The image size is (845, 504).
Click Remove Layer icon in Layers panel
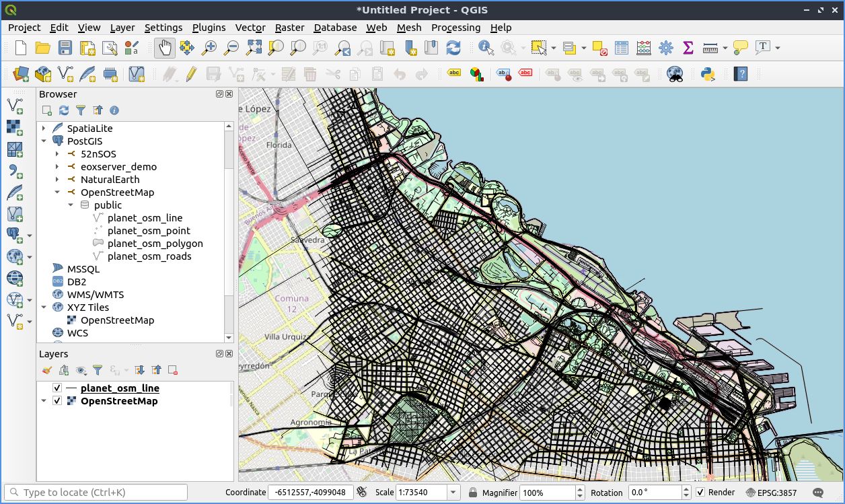(x=173, y=370)
